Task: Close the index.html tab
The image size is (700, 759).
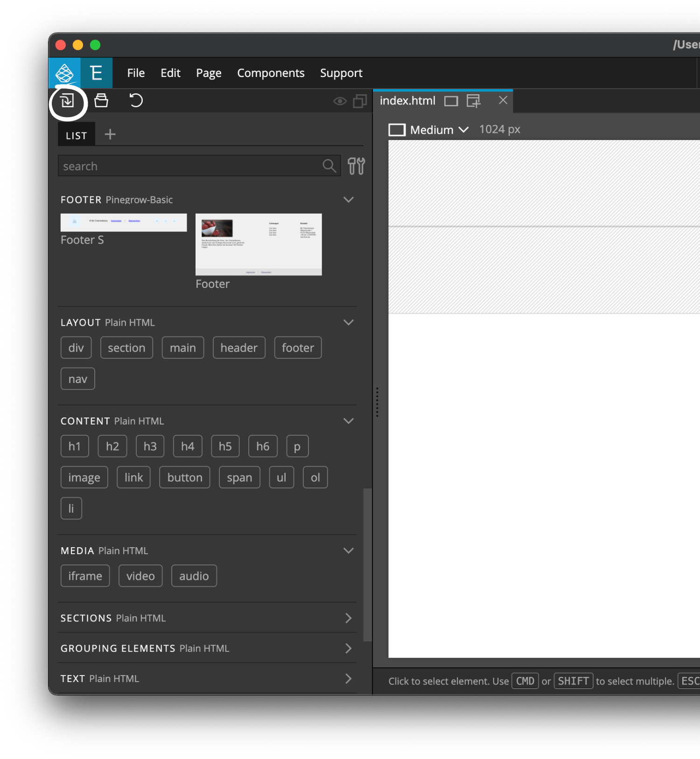Action: click(503, 100)
